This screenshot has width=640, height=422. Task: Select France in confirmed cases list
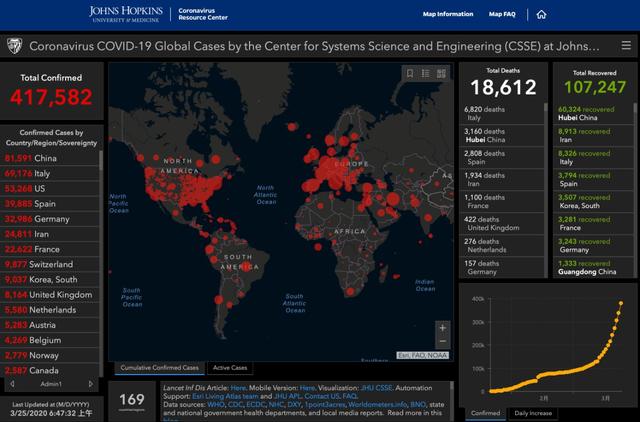[50, 249]
